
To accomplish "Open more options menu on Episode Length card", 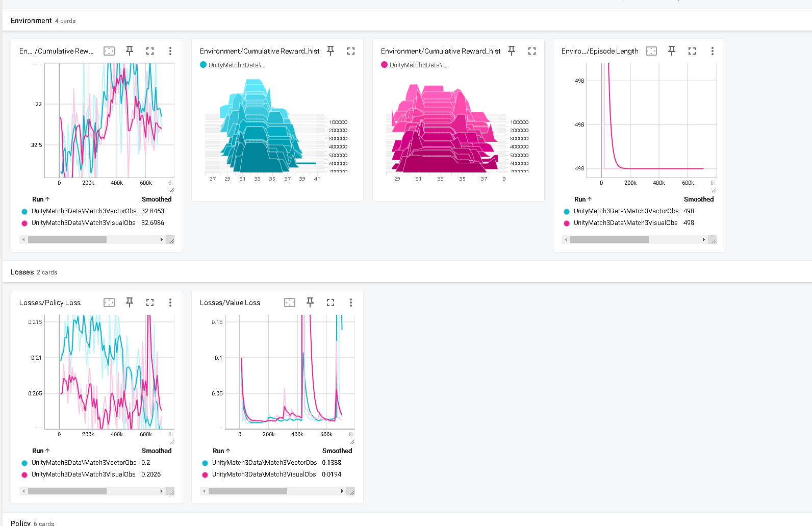I will coord(713,51).
